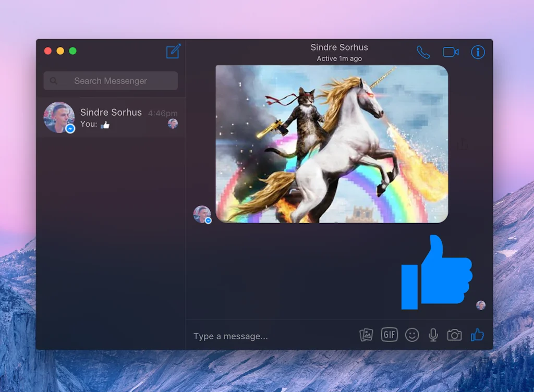This screenshot has height=392, width=534.
Task: Click the search magnifier icon
Action: [x=54, y=81]
